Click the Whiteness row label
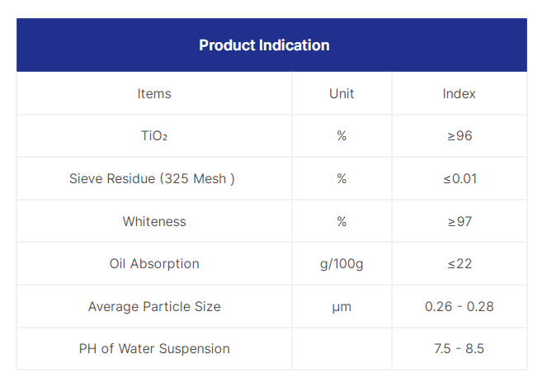Viewport: 547px width, 392px height. (x=154, y=221)
